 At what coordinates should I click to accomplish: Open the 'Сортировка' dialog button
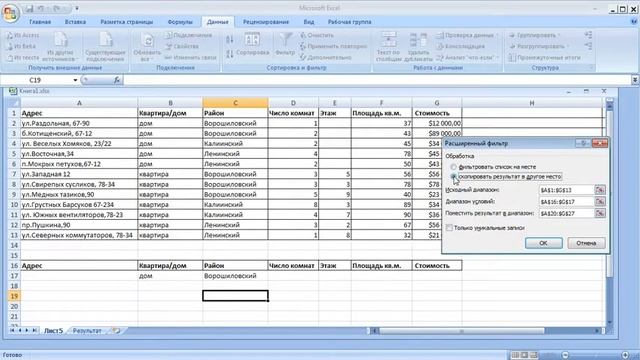tap(252, 45)
